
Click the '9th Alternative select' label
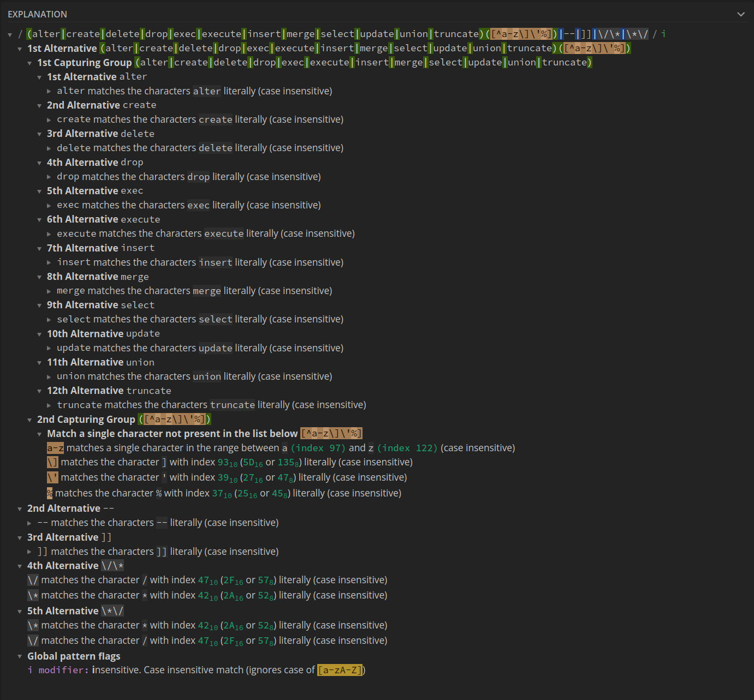tap(100, 305)
